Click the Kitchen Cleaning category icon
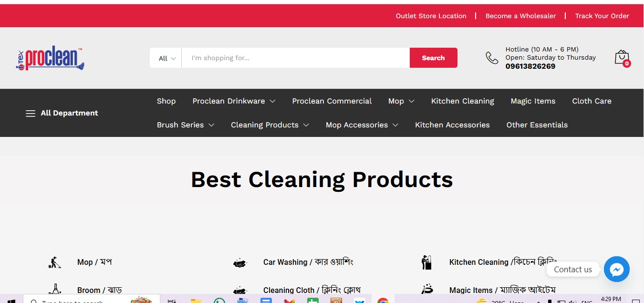This screenshot has height=303, width=644. (426, 262)
